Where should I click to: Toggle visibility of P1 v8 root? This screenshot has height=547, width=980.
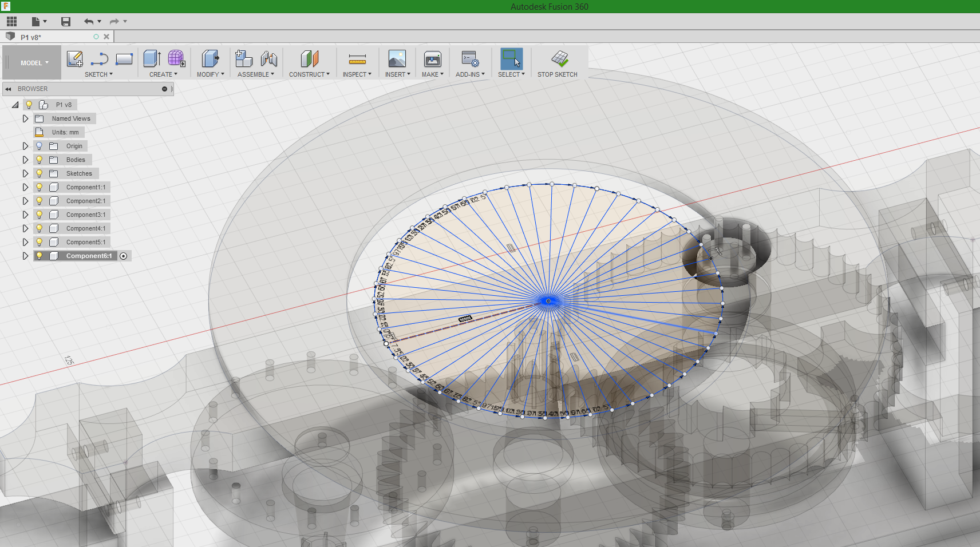click(x=29, y=105)
